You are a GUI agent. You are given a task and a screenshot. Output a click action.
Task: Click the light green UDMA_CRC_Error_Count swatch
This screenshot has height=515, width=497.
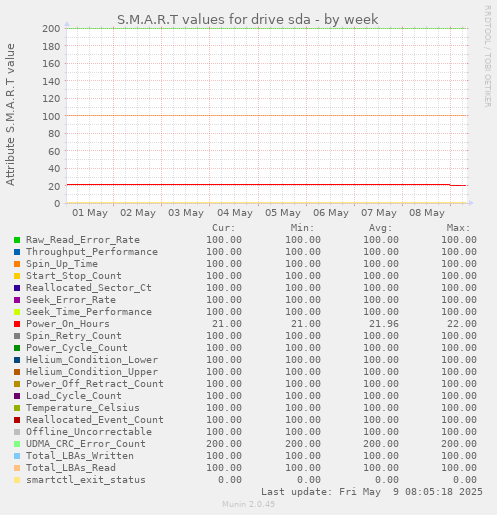click(17, 444)
